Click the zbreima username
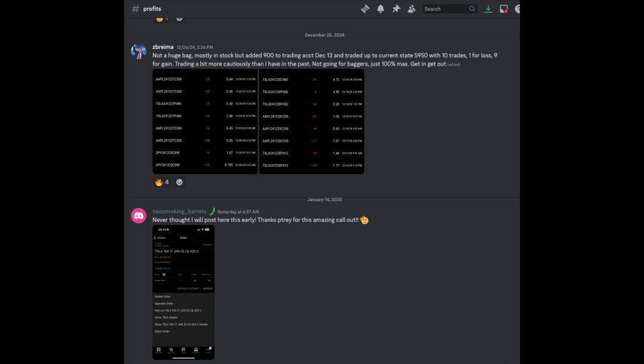 click(163, 47)
